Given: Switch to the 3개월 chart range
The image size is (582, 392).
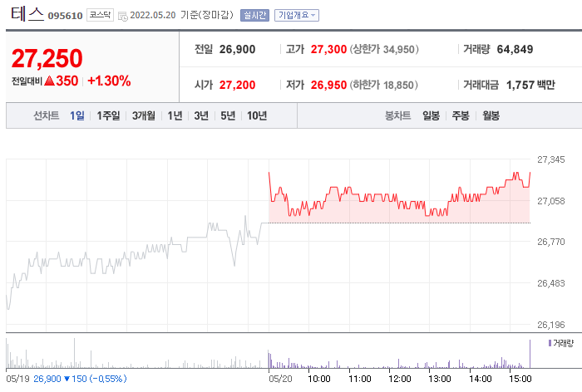Looking at the screenshot, I should (144, 115).
